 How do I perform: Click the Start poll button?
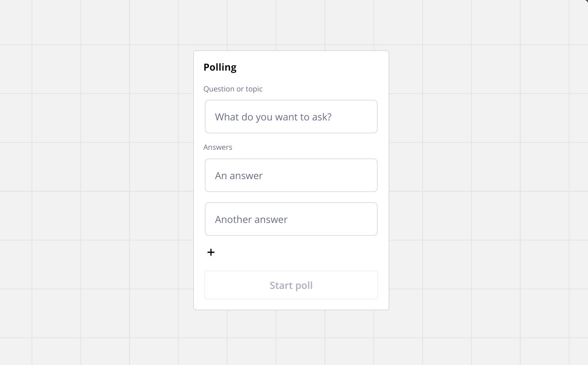[x=291, y=285]
